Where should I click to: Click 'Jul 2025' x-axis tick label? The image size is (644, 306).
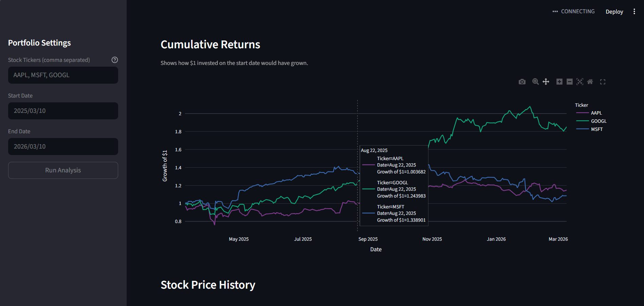point(303,239)
